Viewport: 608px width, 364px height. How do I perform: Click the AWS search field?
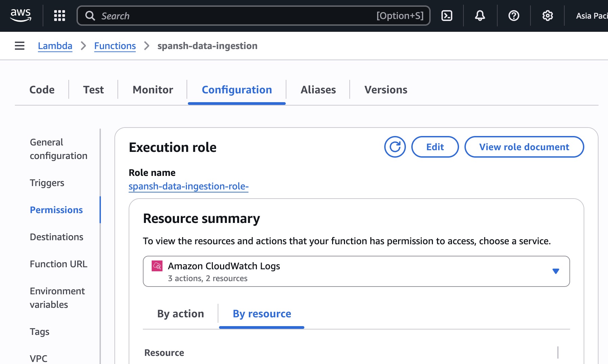(237, 16)
